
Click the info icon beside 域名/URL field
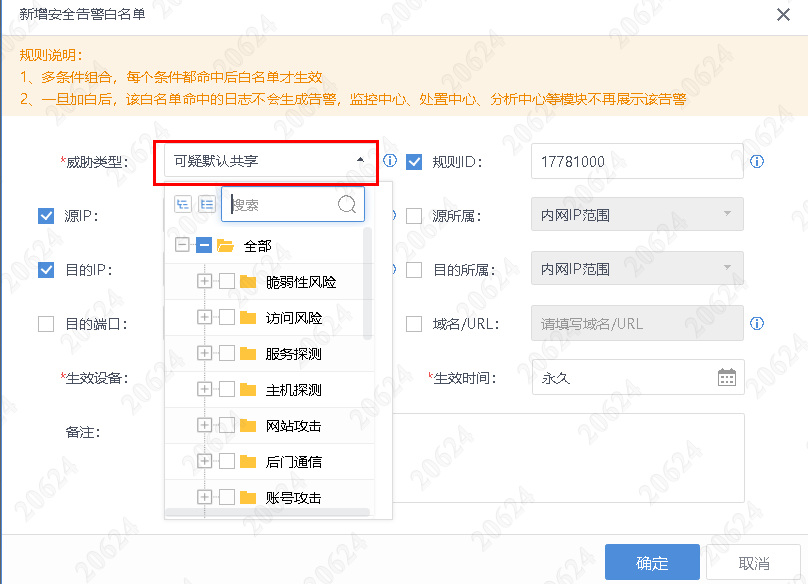757,323
